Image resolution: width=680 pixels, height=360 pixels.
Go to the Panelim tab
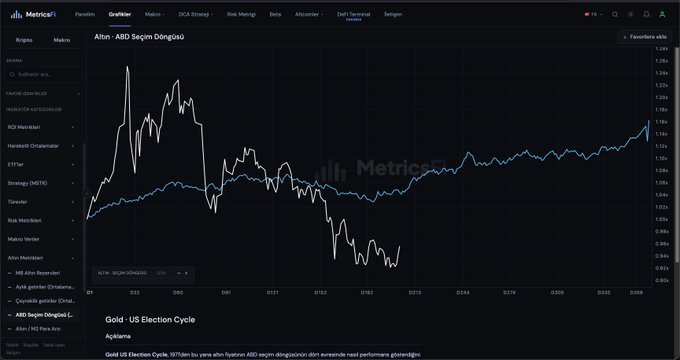[x=85, y=14]
